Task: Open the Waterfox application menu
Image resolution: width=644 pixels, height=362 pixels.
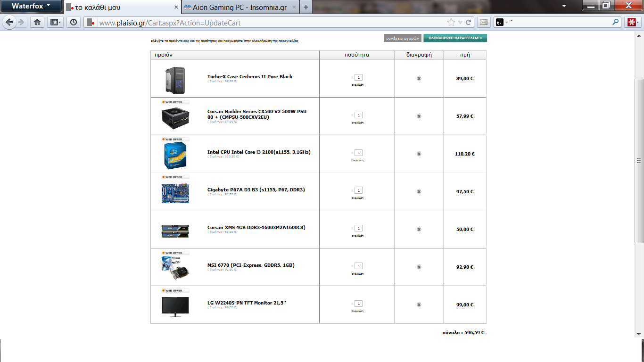Action: (x=31, y=6)
